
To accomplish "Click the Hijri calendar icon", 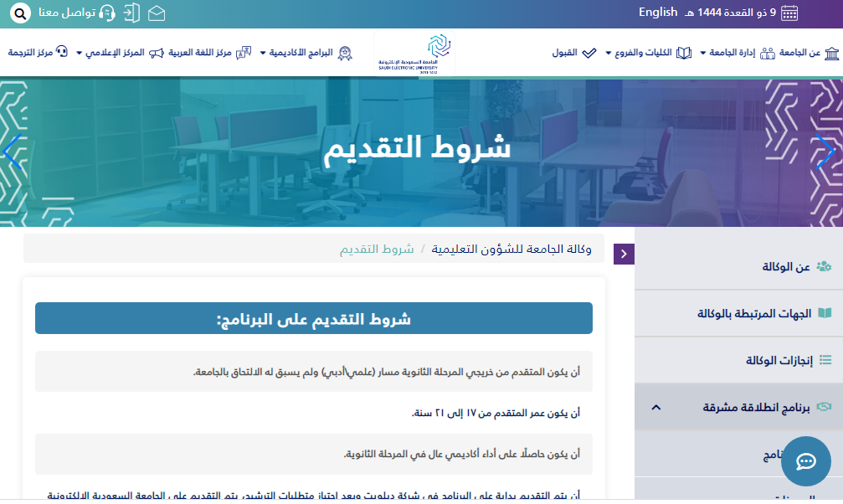I will tap(789, 13).
